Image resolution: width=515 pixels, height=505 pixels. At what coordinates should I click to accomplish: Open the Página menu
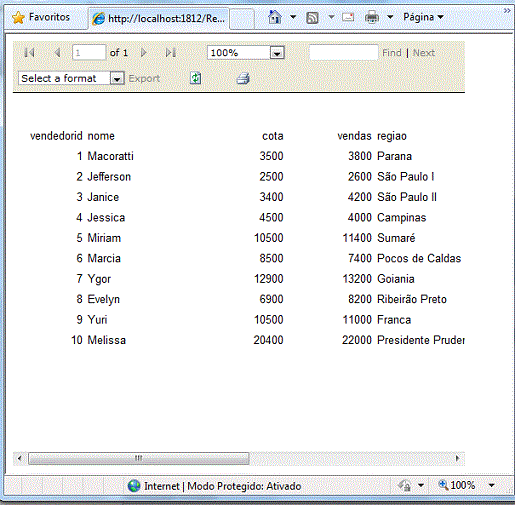[423, 17]
